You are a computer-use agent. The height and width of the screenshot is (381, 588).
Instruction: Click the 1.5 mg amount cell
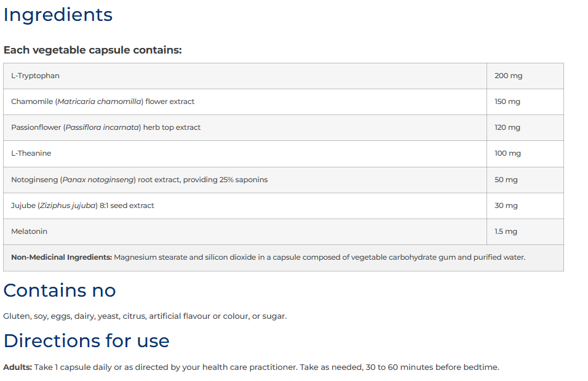tap(525, 231)
